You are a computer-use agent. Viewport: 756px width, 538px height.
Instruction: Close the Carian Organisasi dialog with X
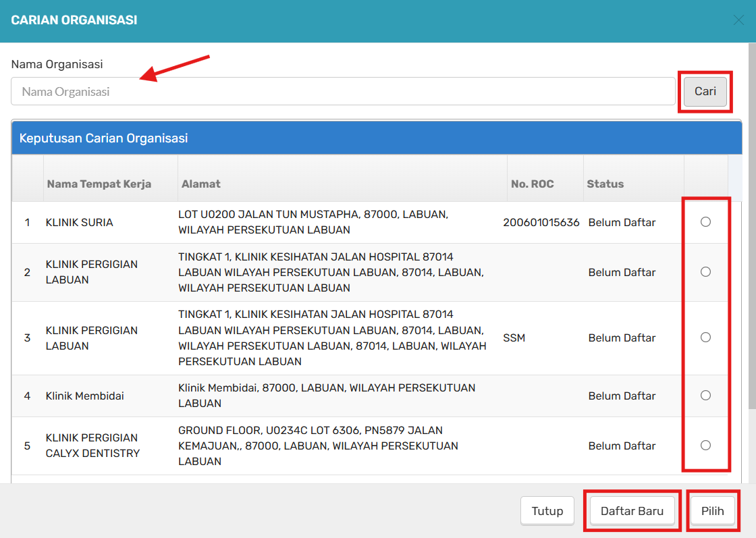(738, 20)
